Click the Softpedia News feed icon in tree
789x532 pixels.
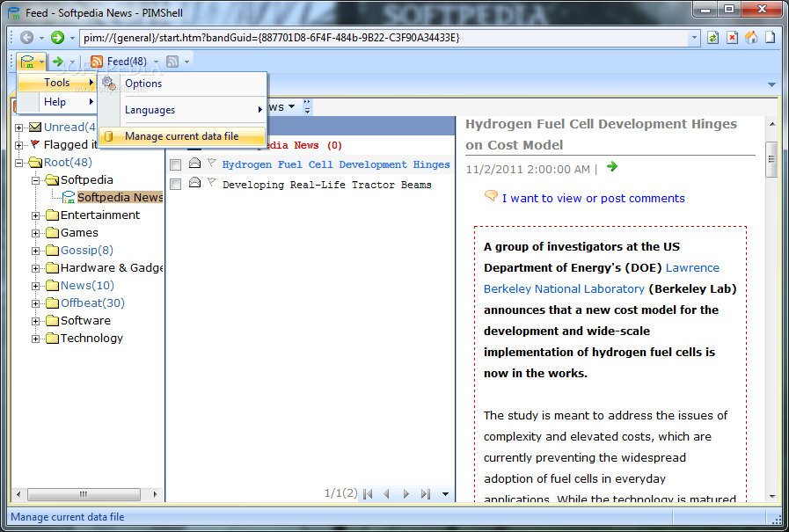pyautogui.click(x=69, y=197)
